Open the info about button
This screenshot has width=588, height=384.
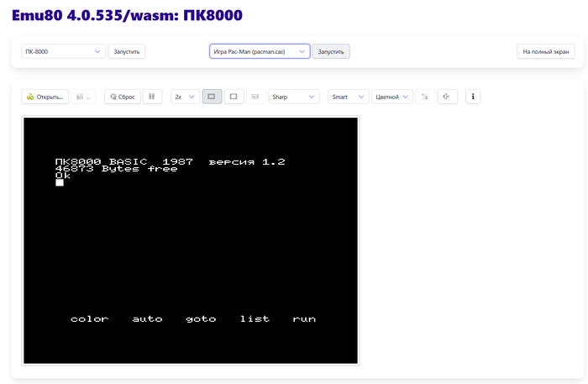pos(473,97)
